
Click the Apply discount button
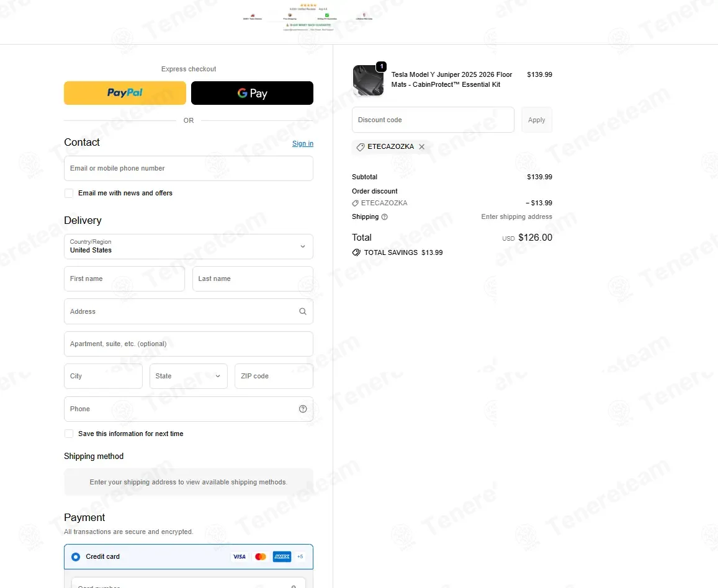tap(537, 120)
